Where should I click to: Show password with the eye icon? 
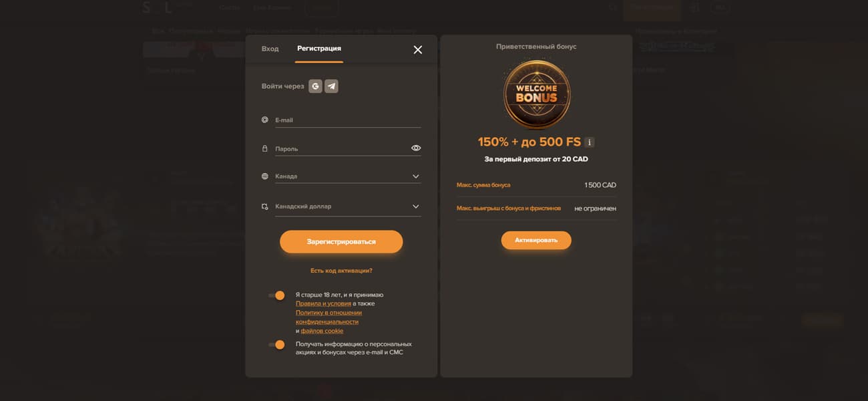click(x=416, y=148)
